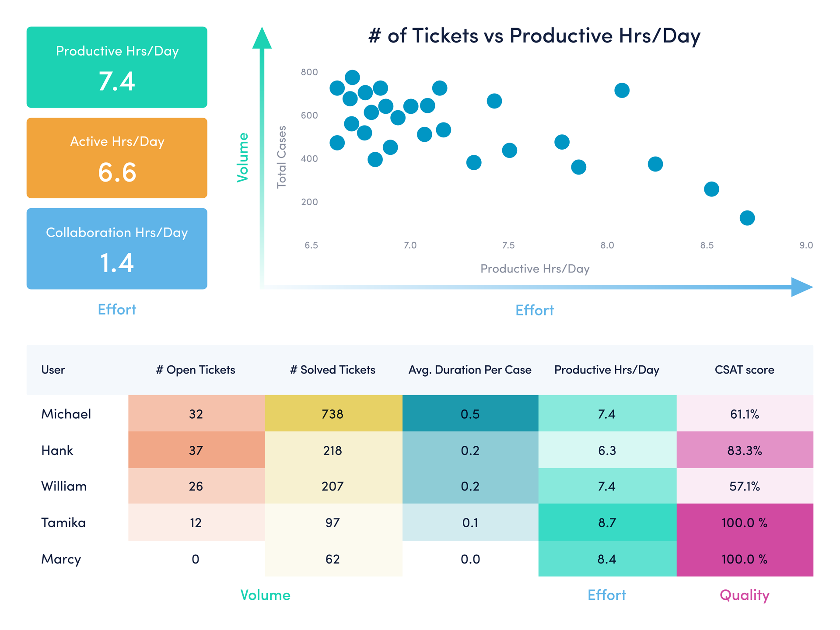840x630 pixels.
Task: Pick Hank's 83.3% CSAT score cell
Action: [x=744, y=450]
